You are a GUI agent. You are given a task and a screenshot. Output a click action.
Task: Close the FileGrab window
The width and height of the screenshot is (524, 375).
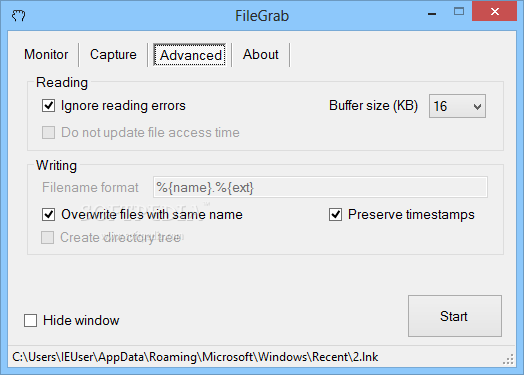(495, 11)
